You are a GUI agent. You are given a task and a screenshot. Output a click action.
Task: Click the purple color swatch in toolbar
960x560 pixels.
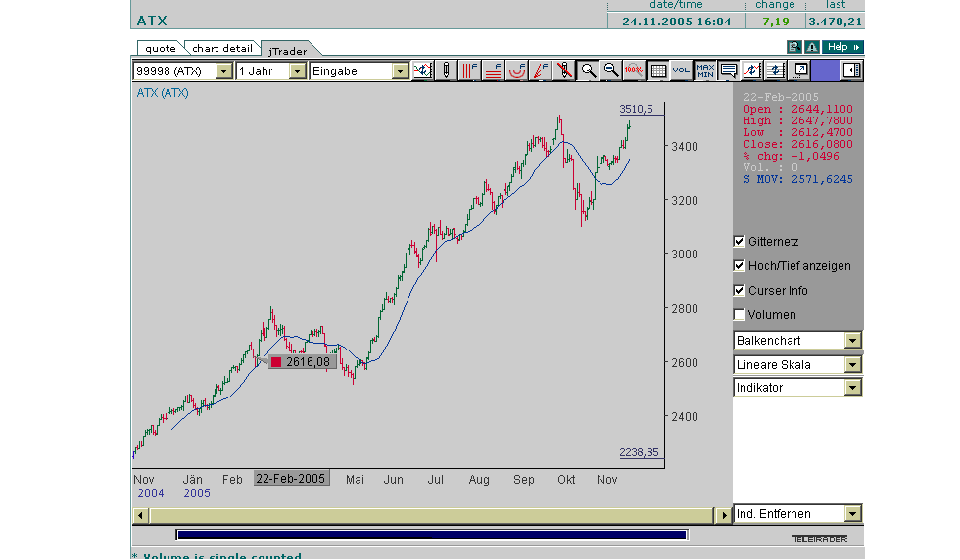(x=825, y=70)
